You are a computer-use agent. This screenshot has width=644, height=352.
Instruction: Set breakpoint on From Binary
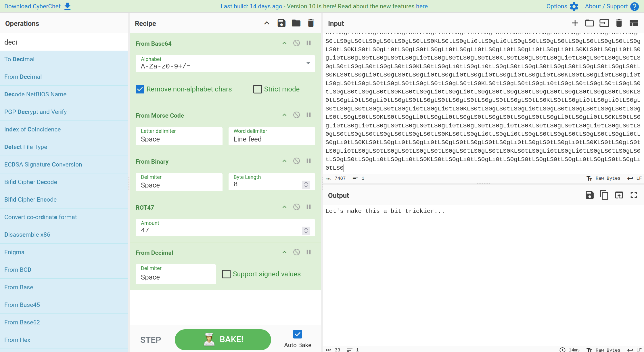308,161
